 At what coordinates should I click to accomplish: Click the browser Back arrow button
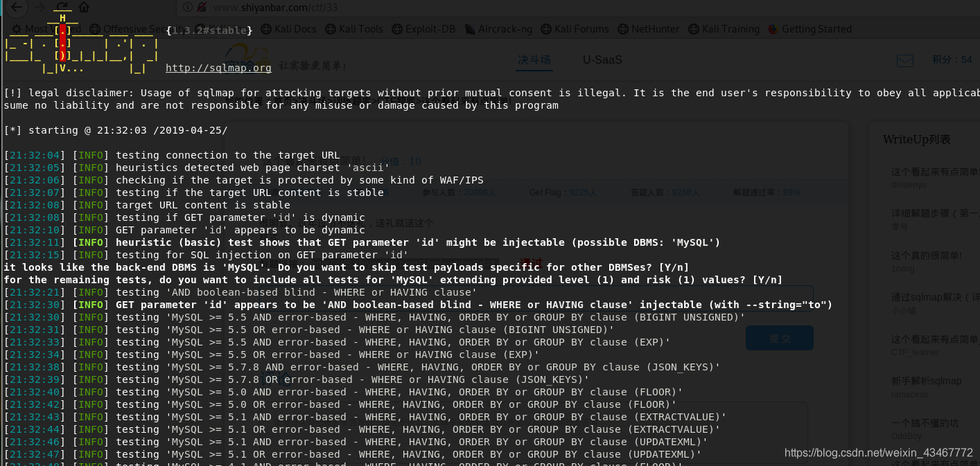[x=17, y=8]
